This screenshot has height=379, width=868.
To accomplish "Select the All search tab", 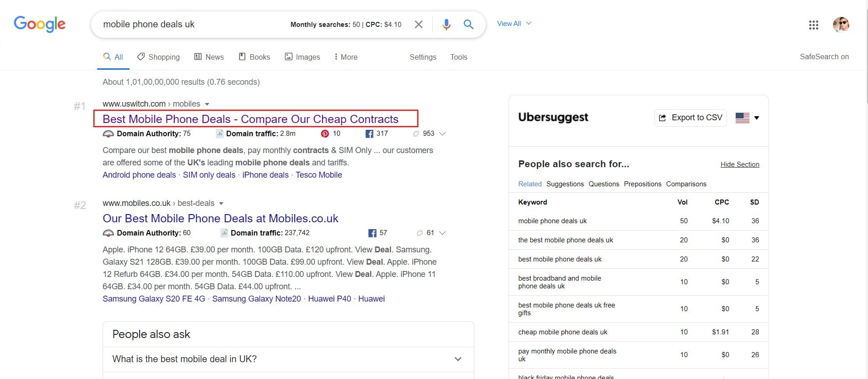I will coord(113,57).
